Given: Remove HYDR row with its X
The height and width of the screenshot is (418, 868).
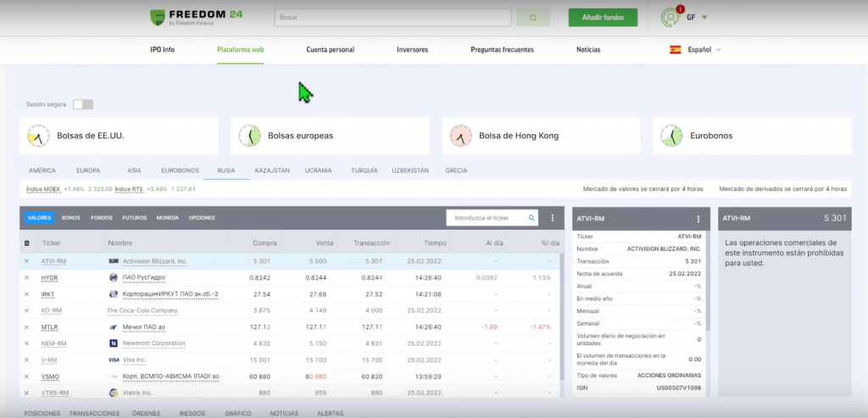Looking at the screenshot, I should [x=26, y=277].
